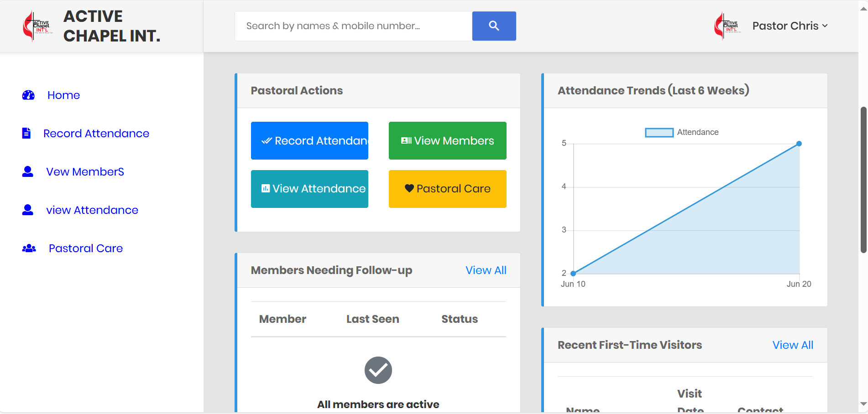The height and width of the screenshot is (414, 868).
Task: Click the Jun 20 data point on chart
Action: [x=799, y=144]
